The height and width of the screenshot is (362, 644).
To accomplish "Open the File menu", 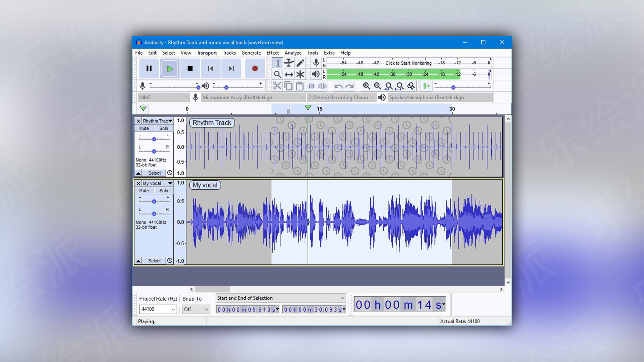I will pyautogui.click(x=139, y=53).
